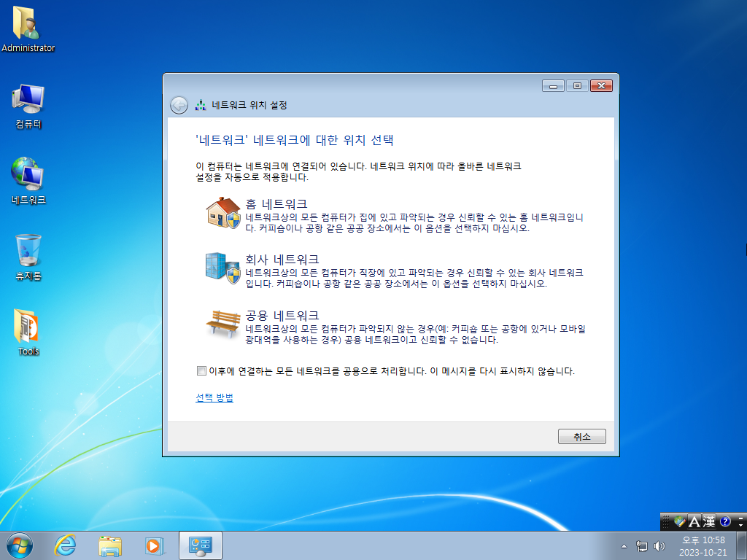Click the '네트워크' 네트워크에 대한 위치 선택 heading
747x560 pixels.
coord(295,140)
